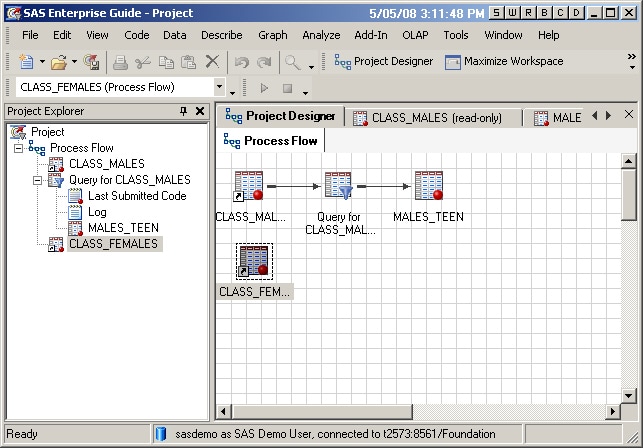Select the Query for CLASS_MALES filter node
Screen dimensions: 643x448
(x=338, y=187)
